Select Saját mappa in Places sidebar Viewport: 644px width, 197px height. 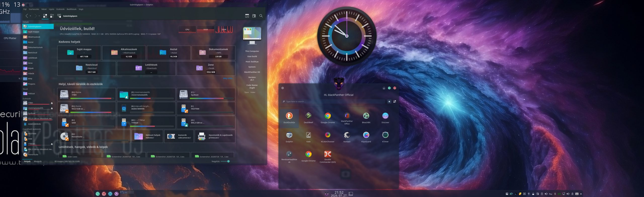coord(38,32)
